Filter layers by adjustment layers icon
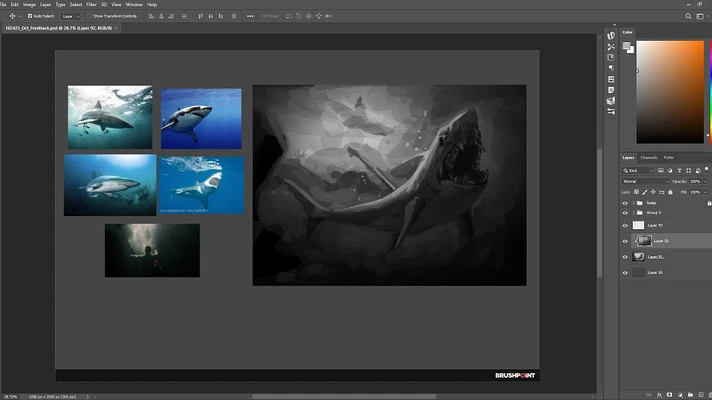 pyautogui.click(x=670, y=170)
